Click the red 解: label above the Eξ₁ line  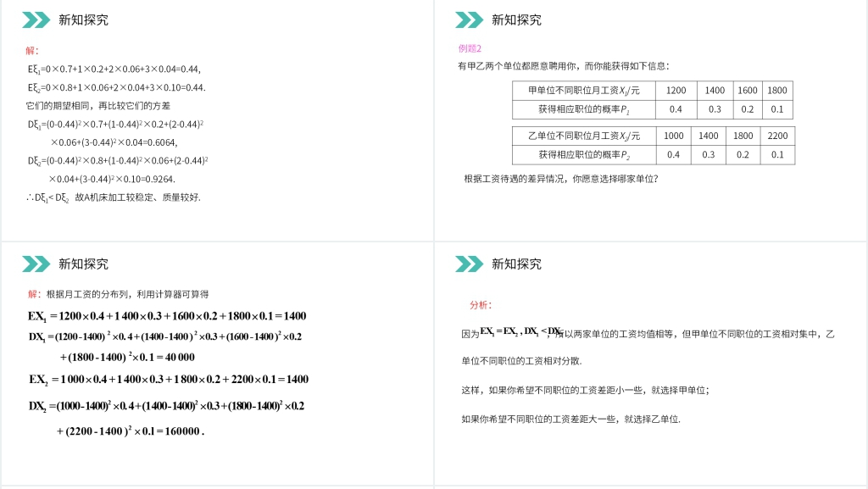click(32, 51)
